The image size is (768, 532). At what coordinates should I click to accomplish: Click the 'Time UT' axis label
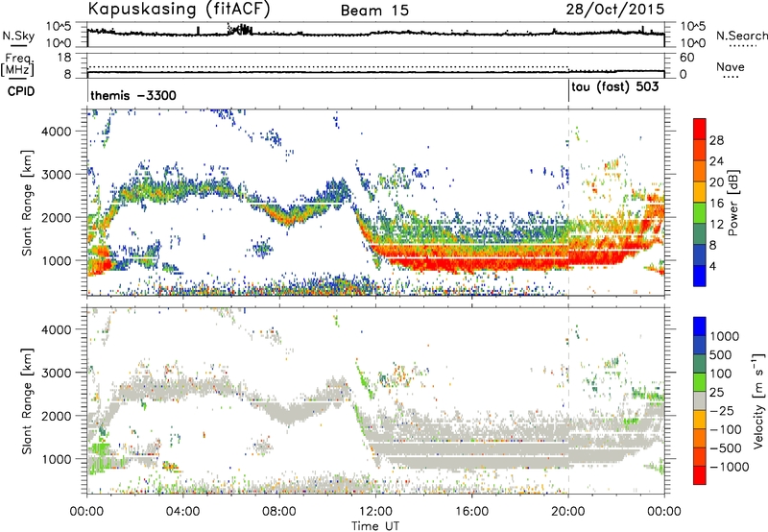tap(375, 526)
